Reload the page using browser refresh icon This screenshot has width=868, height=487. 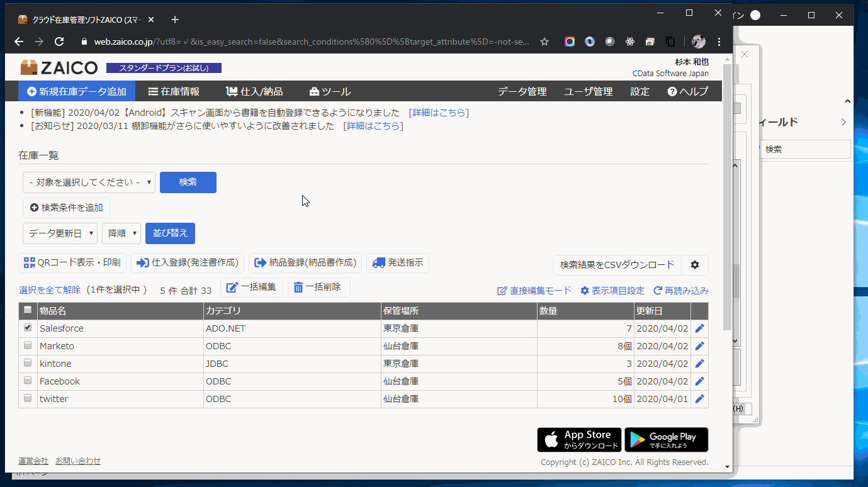pos(59,42)
